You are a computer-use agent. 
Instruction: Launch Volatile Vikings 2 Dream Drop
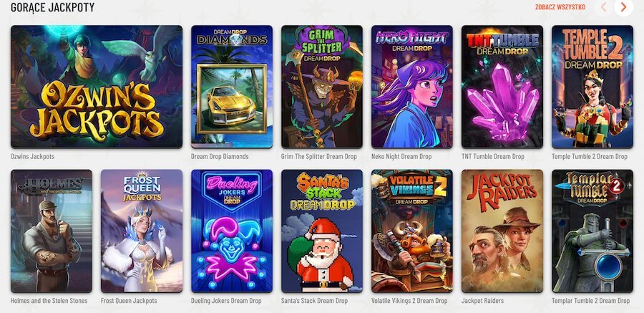[412, 231]
